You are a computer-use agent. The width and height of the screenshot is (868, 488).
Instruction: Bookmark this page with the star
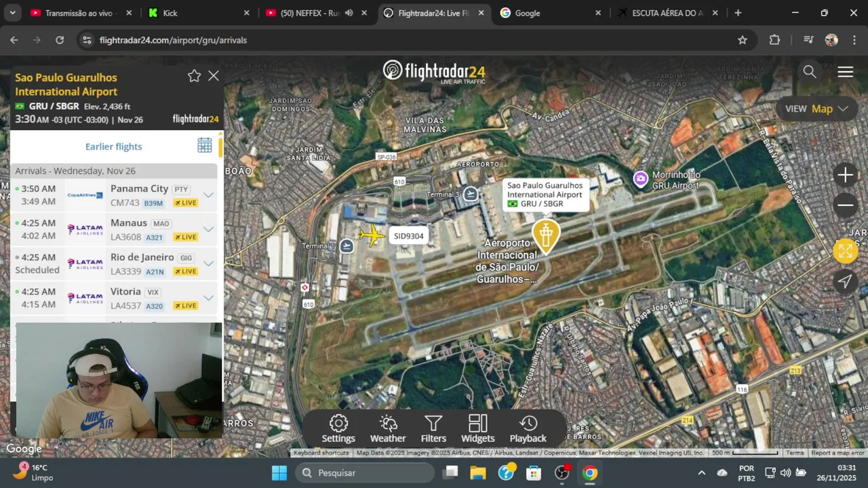coord(743,40)
